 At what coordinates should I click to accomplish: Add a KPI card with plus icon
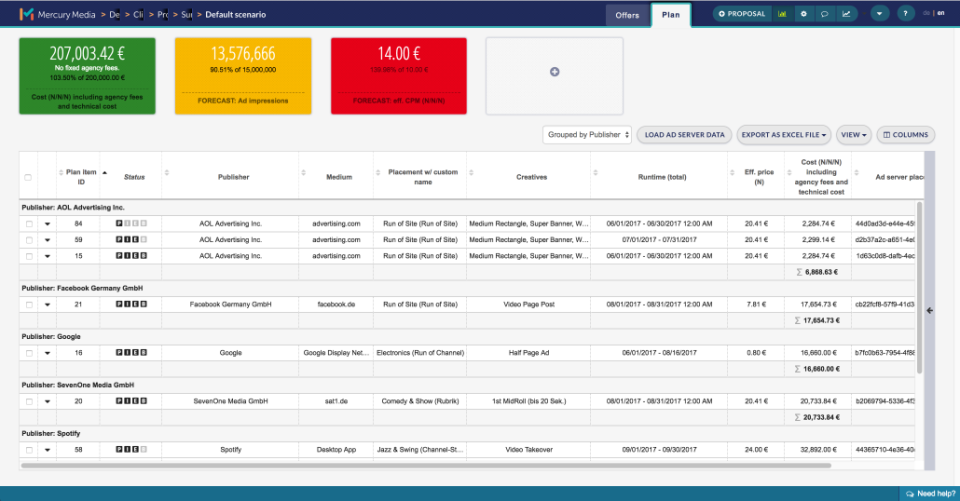pyautogui.click(x=555, y=72)
